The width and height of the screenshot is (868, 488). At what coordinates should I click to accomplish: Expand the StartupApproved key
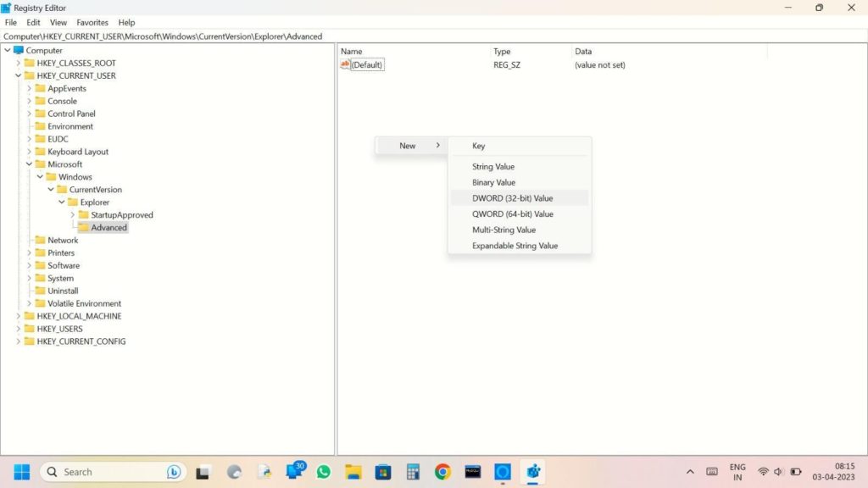coord(73,215)
